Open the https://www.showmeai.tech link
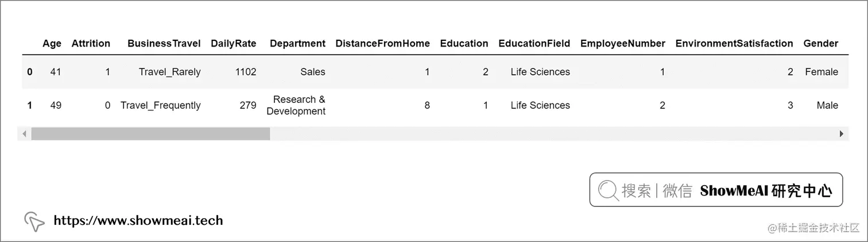Viewport: 868px width, 242px height. 138,221
